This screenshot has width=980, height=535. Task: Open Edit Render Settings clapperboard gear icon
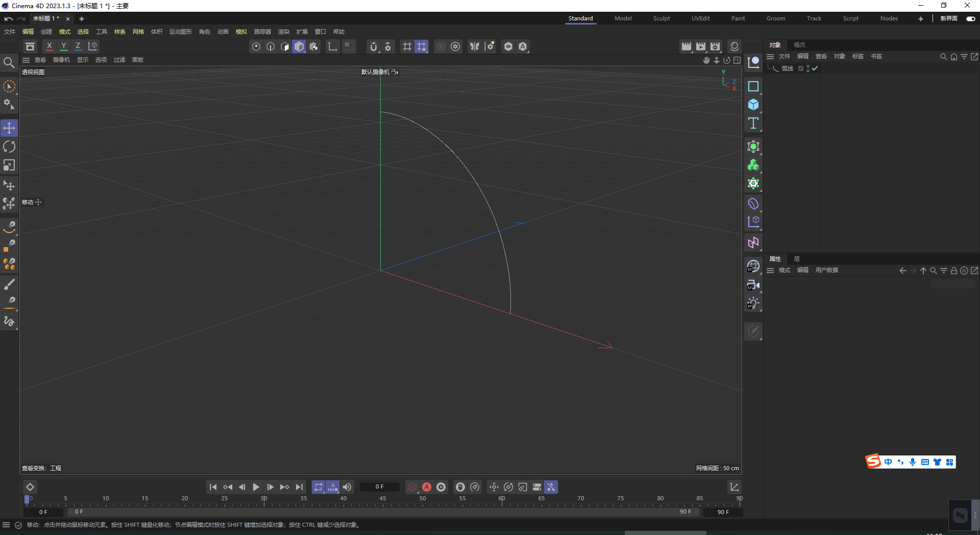(715, 46)
